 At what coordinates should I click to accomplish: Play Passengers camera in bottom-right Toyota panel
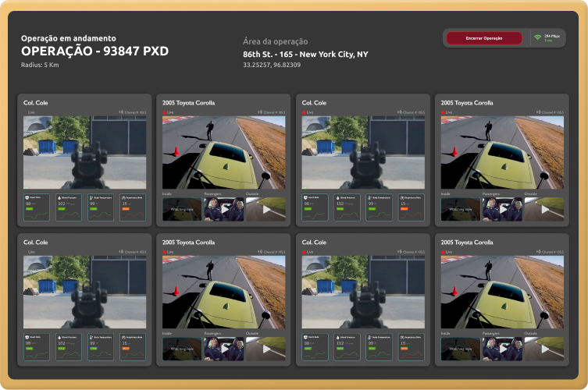tap(502, 349)
